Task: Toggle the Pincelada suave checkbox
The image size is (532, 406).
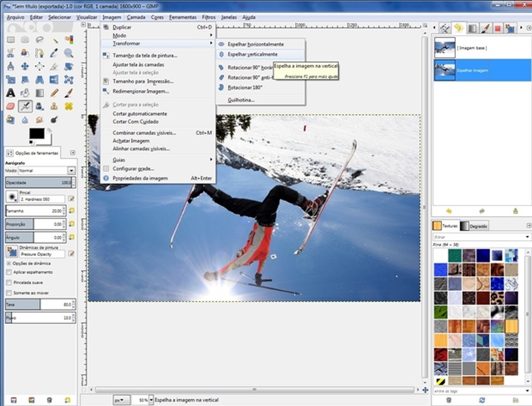Action: pyautogui.click(x=9, y=282)
